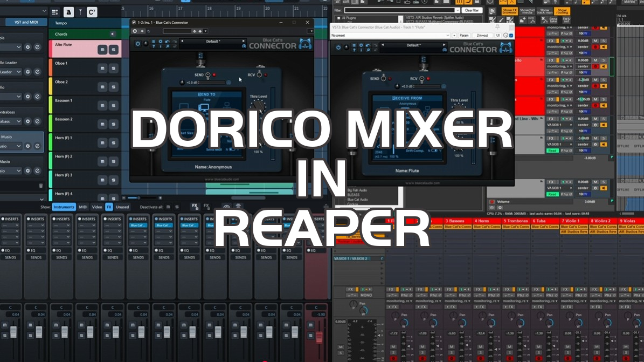Switch to the VST and MIDI tab
Screen dimensions: 644x362
[26, 22]
